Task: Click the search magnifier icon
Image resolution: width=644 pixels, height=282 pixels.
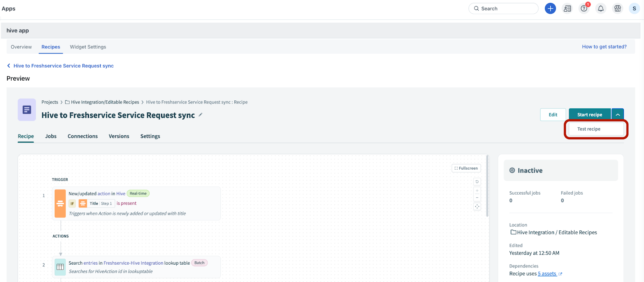Action: (x=477, y=8)
